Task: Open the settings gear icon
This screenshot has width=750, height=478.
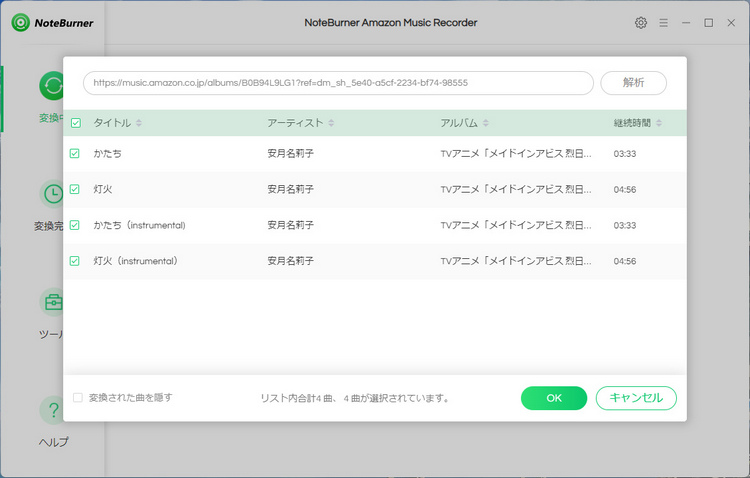Action: point(641,22)
